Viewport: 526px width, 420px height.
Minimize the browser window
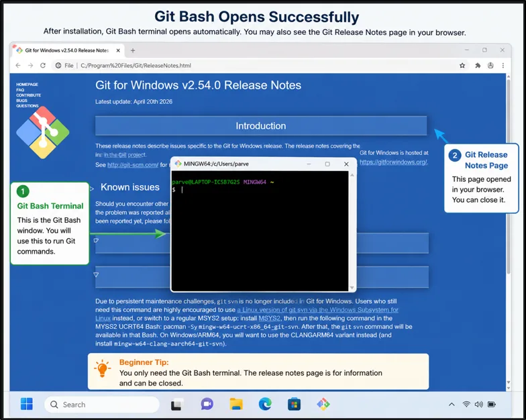coord(467,50)
